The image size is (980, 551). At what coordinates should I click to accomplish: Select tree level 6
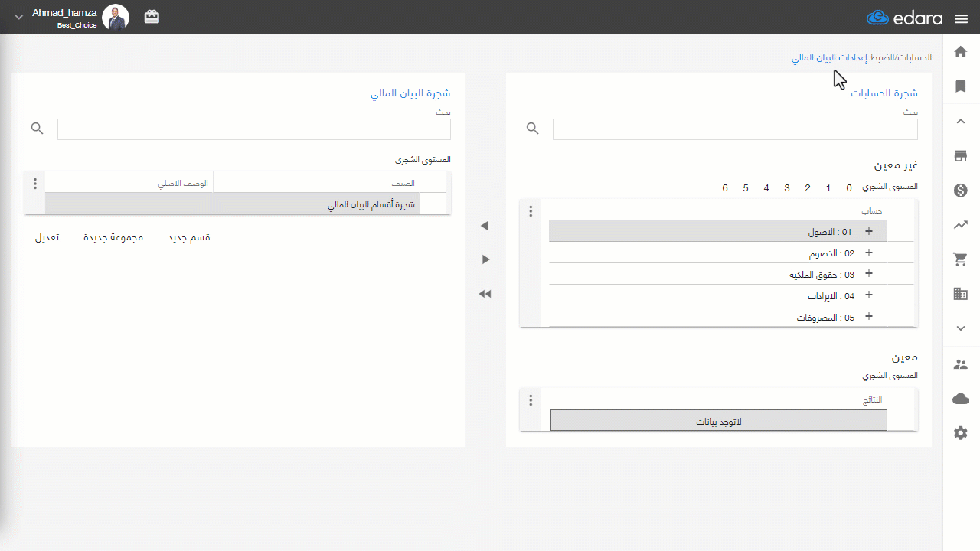[x=725, y=187]
